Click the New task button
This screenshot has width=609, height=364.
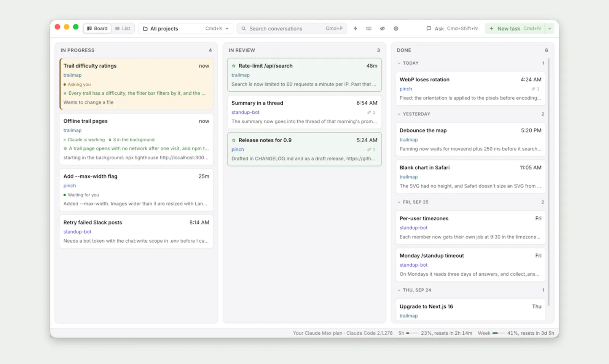pos(515,29)
